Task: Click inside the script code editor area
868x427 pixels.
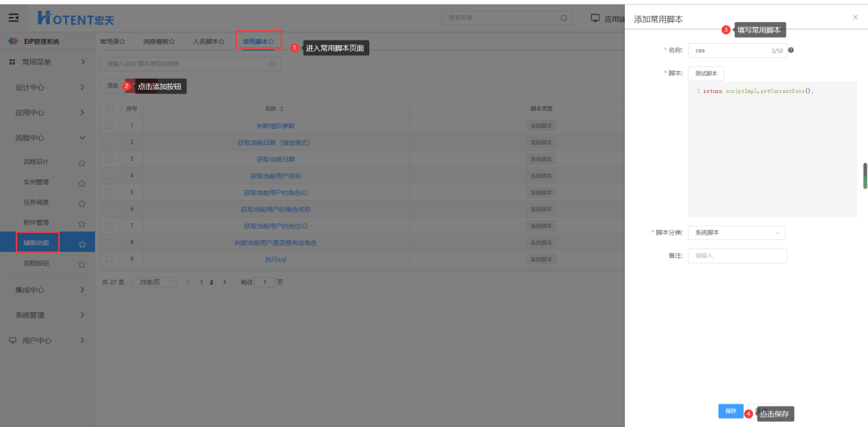Action: tap(772, 149)
